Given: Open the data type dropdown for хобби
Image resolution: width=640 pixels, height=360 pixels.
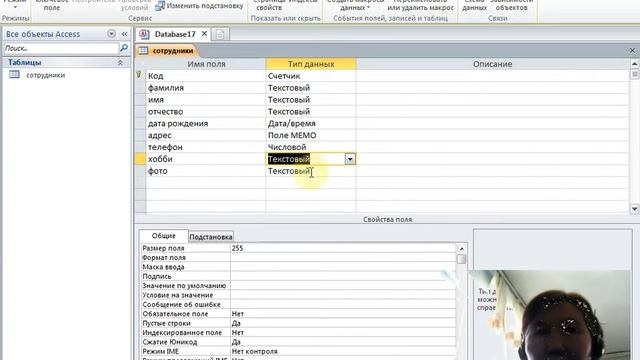Looking at the screenshot, I should pos(350,159).
